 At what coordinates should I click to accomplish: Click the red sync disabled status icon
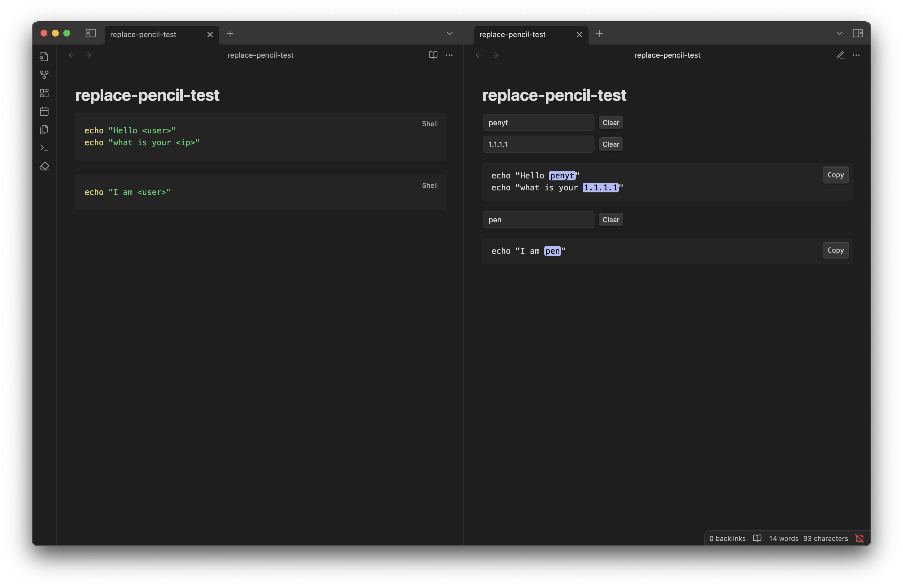pos(859,538)
